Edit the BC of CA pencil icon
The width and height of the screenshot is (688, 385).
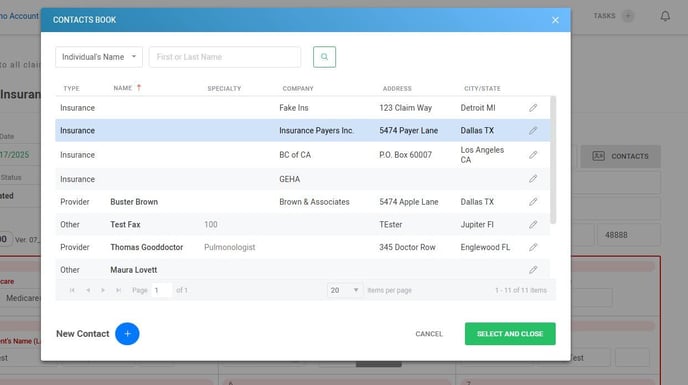click(533, 155)
